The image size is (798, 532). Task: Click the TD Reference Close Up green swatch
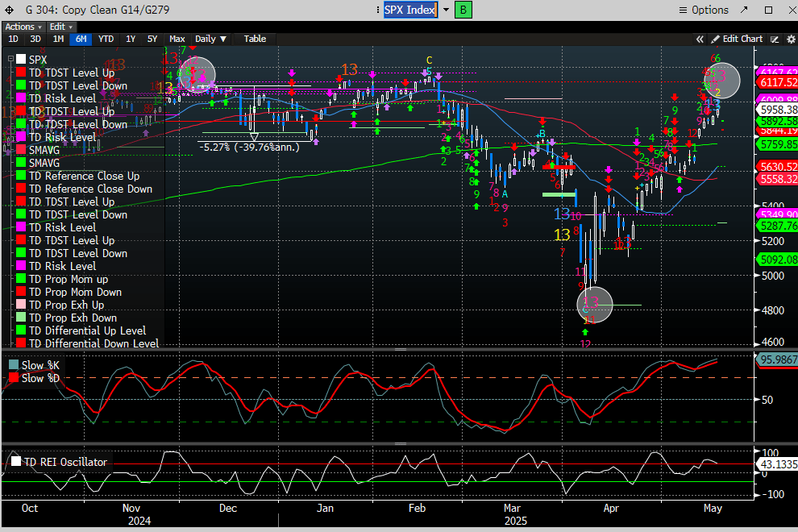(21, 176)
